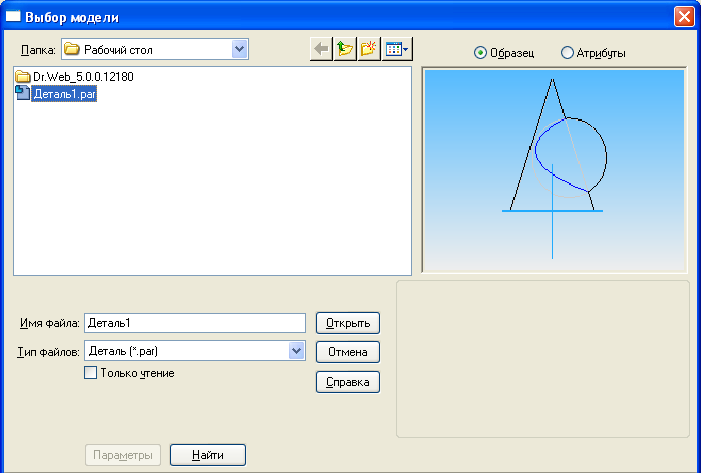
Task: Select the Dr.Web_5.0.0.12180 folder
Action: point(82,76)
